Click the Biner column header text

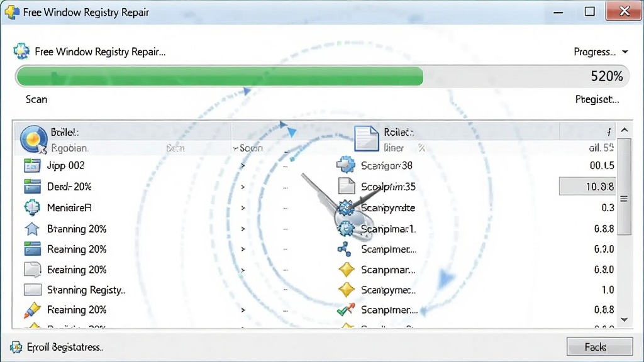tap(394, 148)
